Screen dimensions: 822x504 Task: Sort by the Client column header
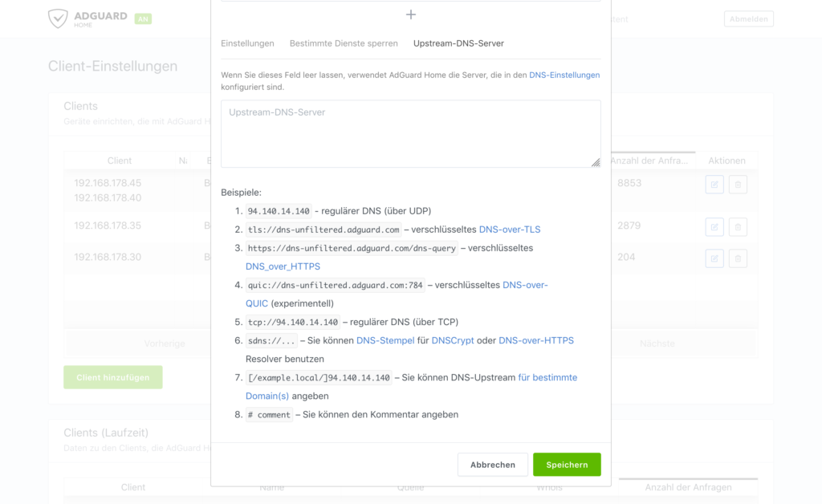click(120, 161)
